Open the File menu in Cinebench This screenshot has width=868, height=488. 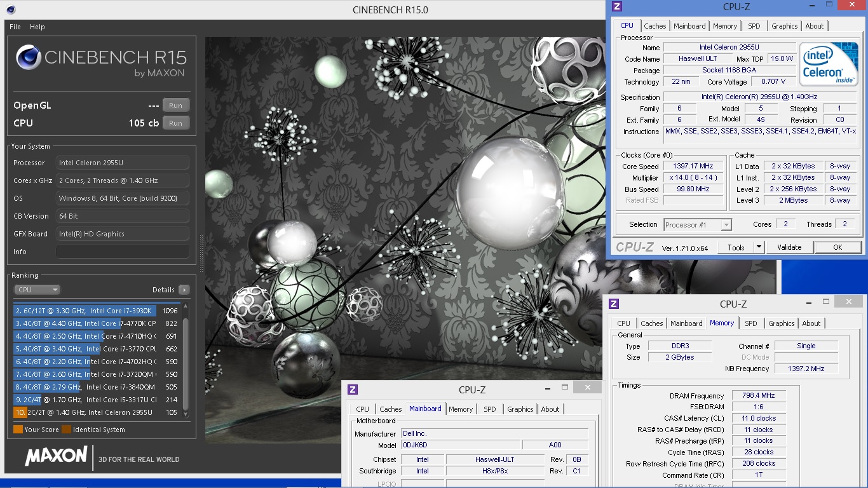point(15,27)
